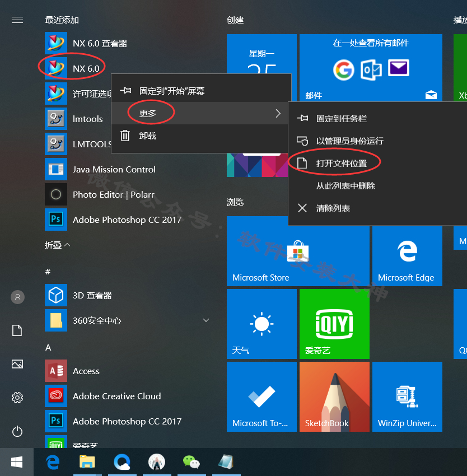Open the 许可证选项 app icon
The width and height of the screenshot is (467, 476).
56,94
